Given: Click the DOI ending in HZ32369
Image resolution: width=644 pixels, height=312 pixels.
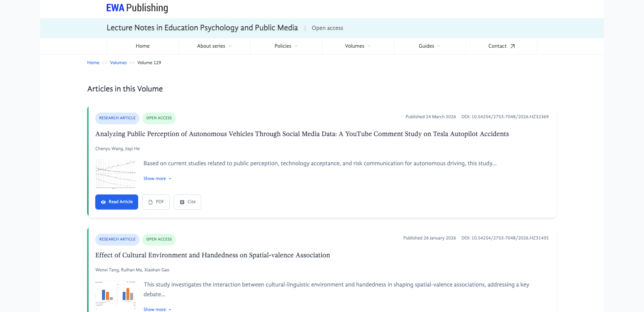Looking at the screenshot, I should pos(505,117).
